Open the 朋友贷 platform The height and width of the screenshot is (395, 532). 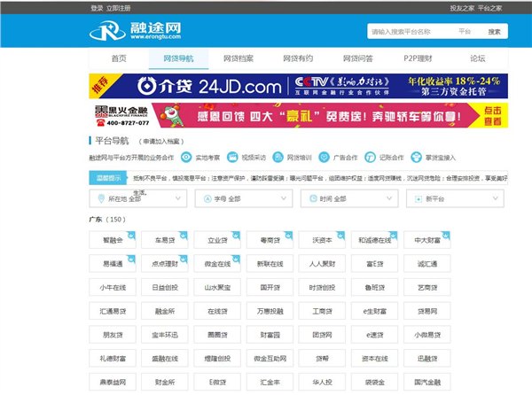click(113, 335)
